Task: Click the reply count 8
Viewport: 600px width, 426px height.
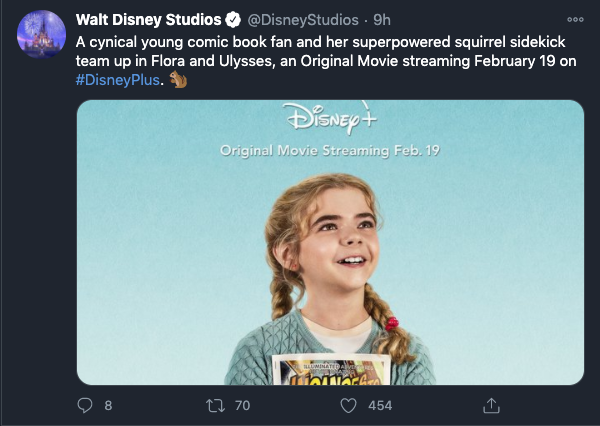Action: [x=108, y=406]
